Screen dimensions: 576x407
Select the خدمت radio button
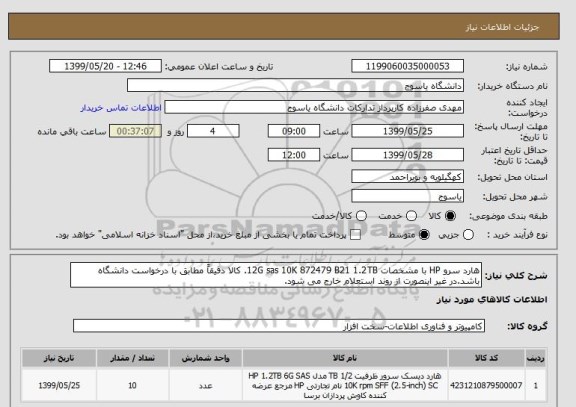(411, 216)
